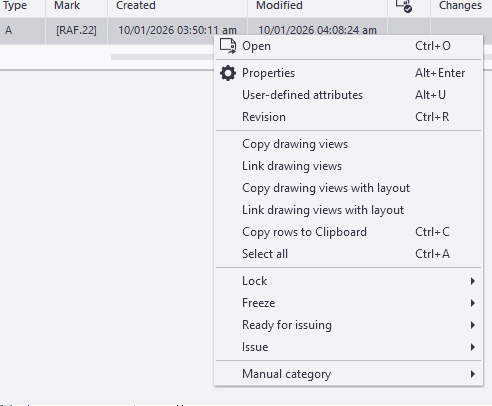Click Select all in context menu

(348, 254)
